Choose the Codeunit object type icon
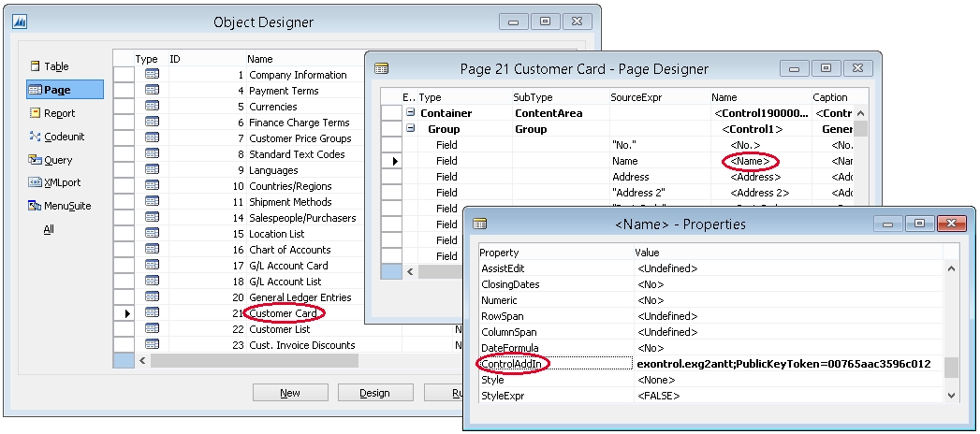 pyautogui.click(x=36, y=137)
